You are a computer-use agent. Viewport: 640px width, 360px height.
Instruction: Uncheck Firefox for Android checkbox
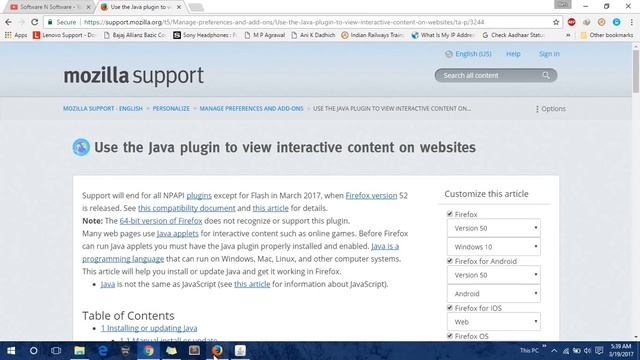coord(450,260)
